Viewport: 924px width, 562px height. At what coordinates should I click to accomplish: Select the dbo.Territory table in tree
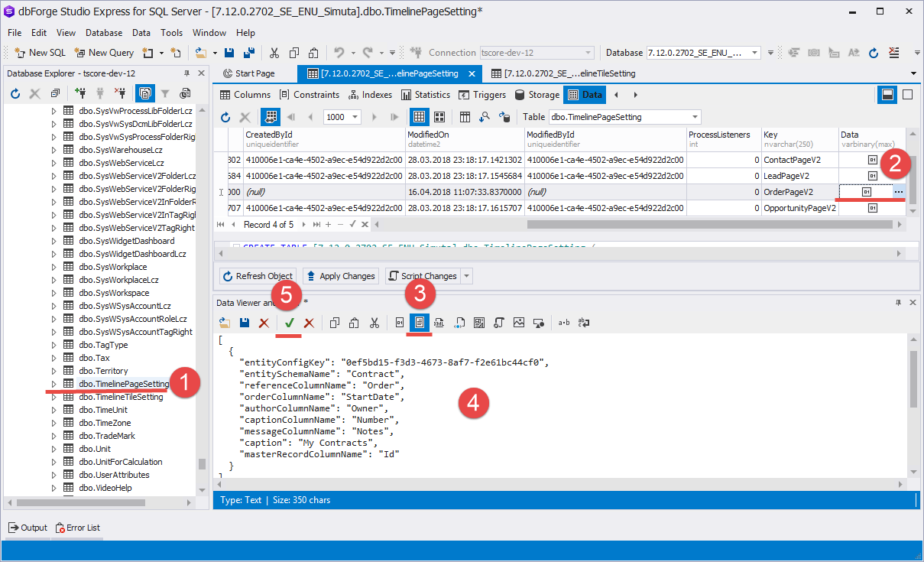pos(103,371)
